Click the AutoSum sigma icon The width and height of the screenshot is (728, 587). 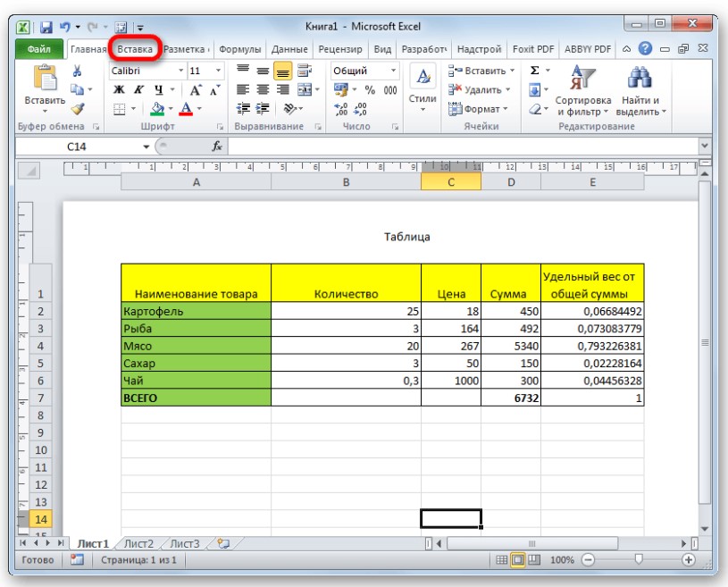point(534,71)
